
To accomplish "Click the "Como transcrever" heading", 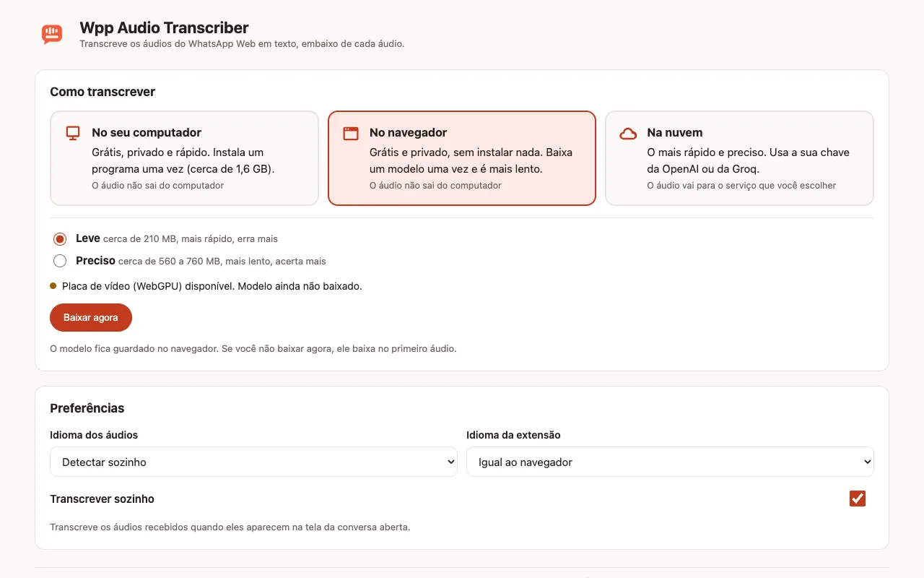I will tap(103, 92).
